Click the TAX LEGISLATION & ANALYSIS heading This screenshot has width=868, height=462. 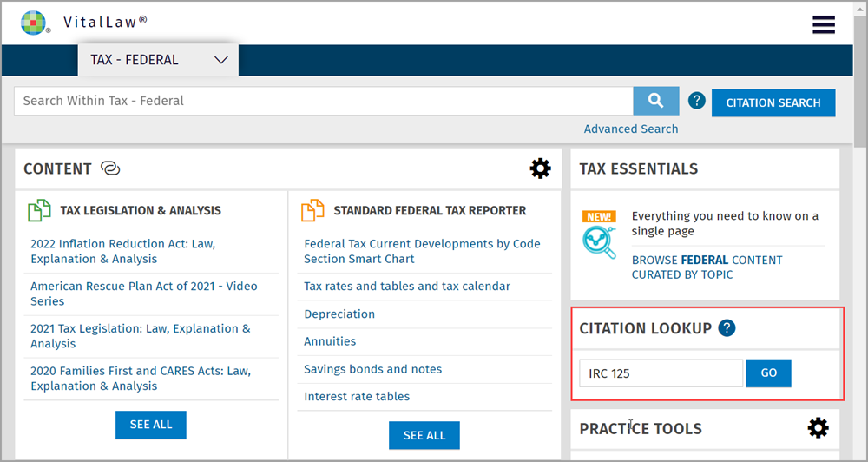[x=141, y=210]
